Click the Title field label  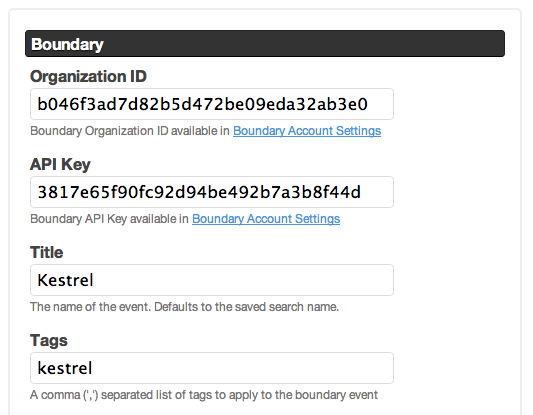click(47, 252)
